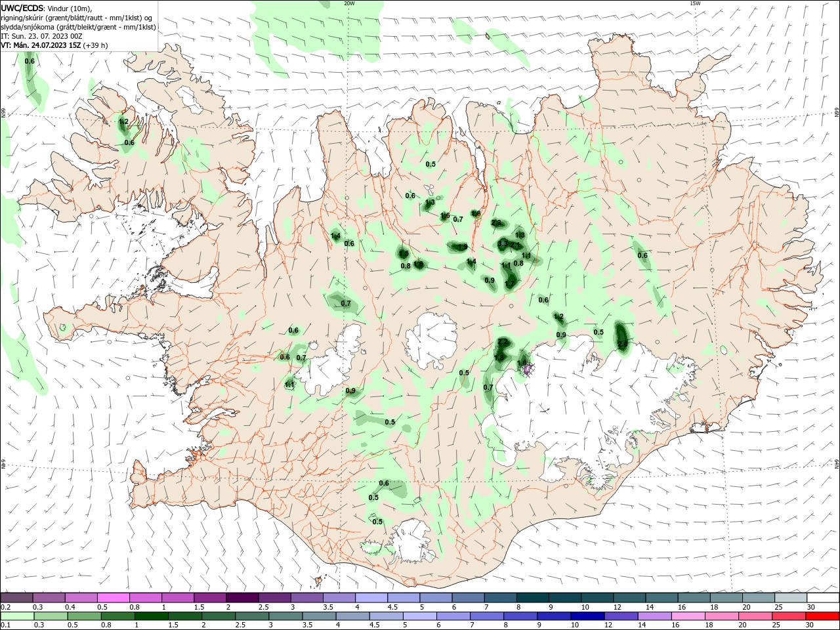Image resolution: width=840 pixels, height=630 pixels.
Task: Pick the dark green 1 swatch in the rain scale
Action: [x=151, y=616]
